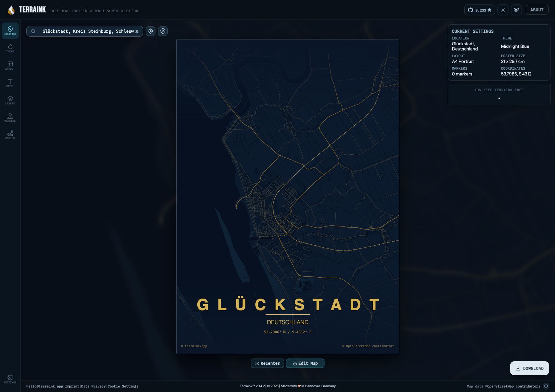Click the search magnifier icon
The height and width of the screenshot is (392, 555).
point(33,31)
